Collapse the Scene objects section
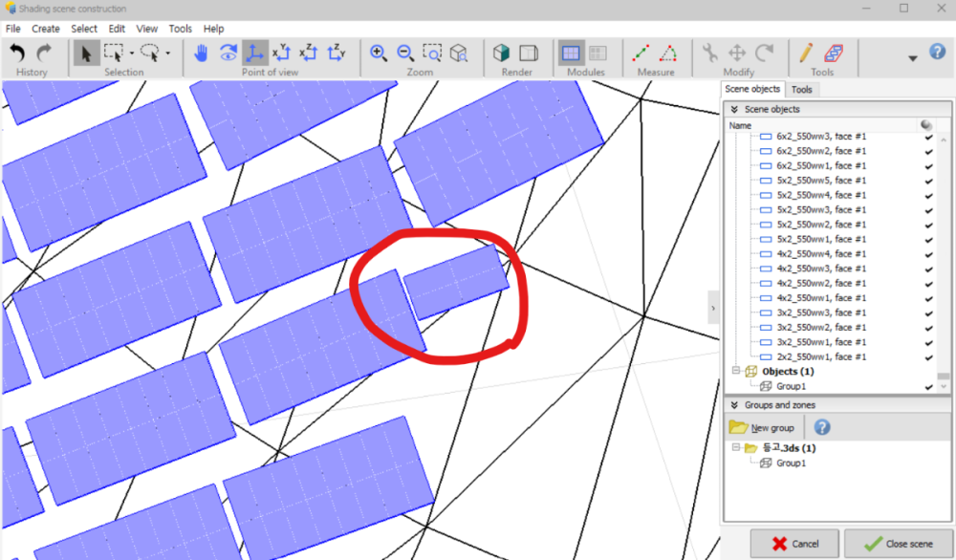Viewport: 956px width, 560px height. pos(734,110)
